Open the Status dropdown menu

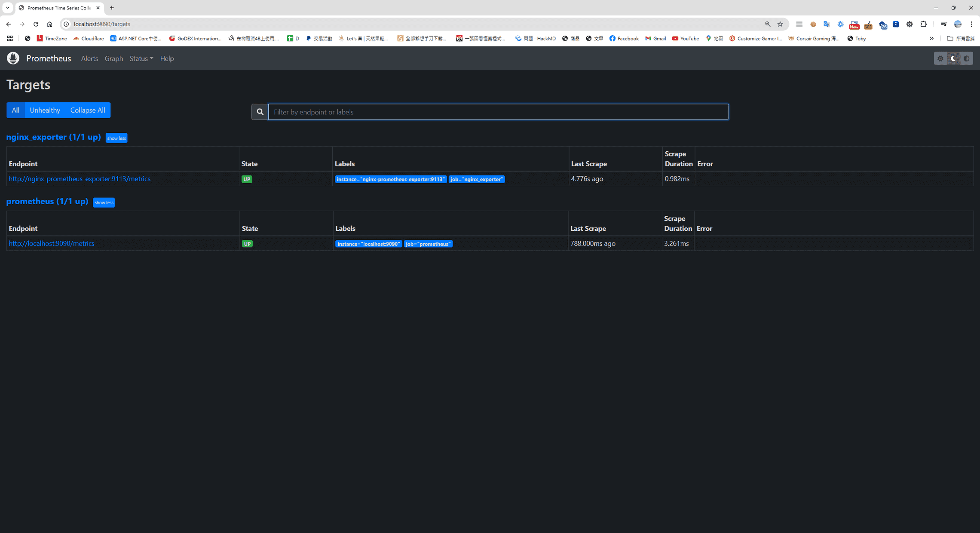coord(141,58)
